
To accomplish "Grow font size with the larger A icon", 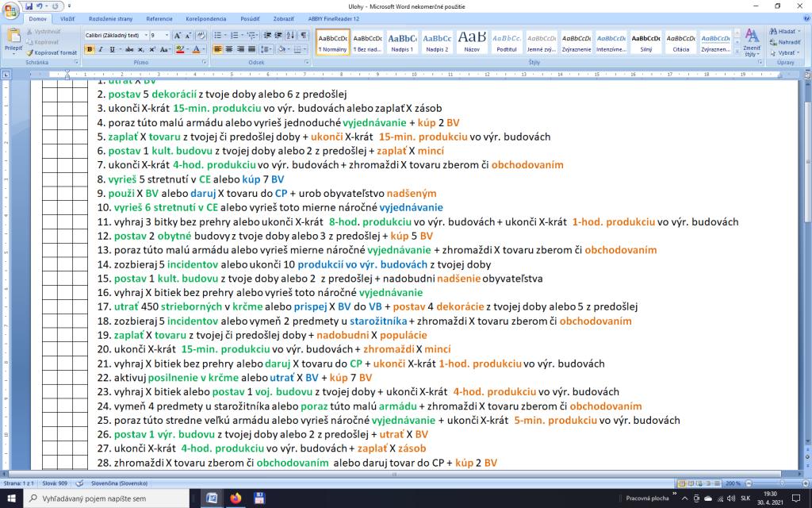I will point(177,35).
